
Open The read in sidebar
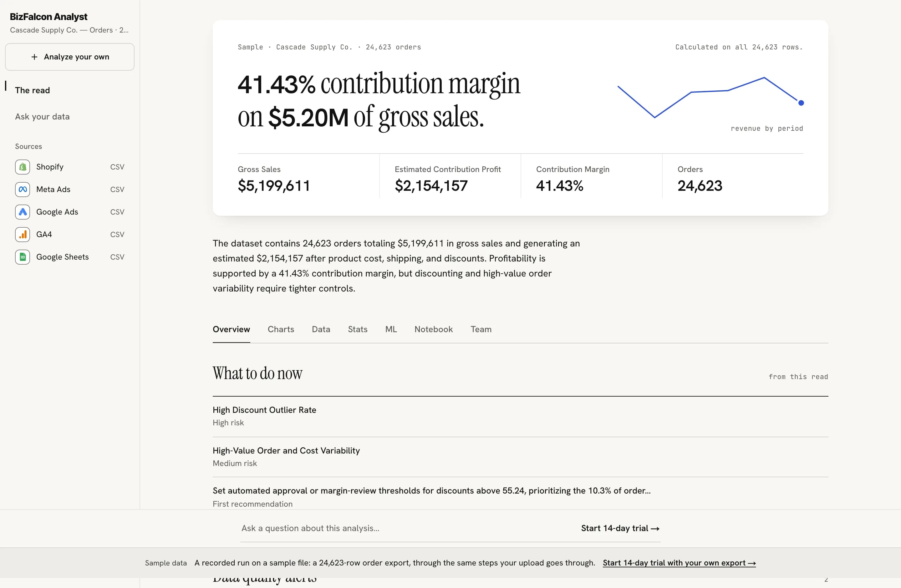33,90
